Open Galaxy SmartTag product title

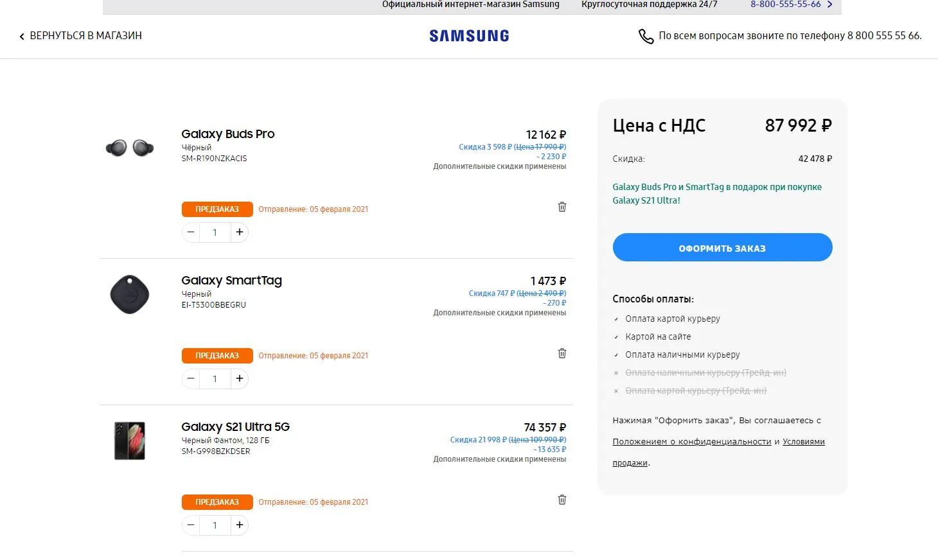[231, 281]
